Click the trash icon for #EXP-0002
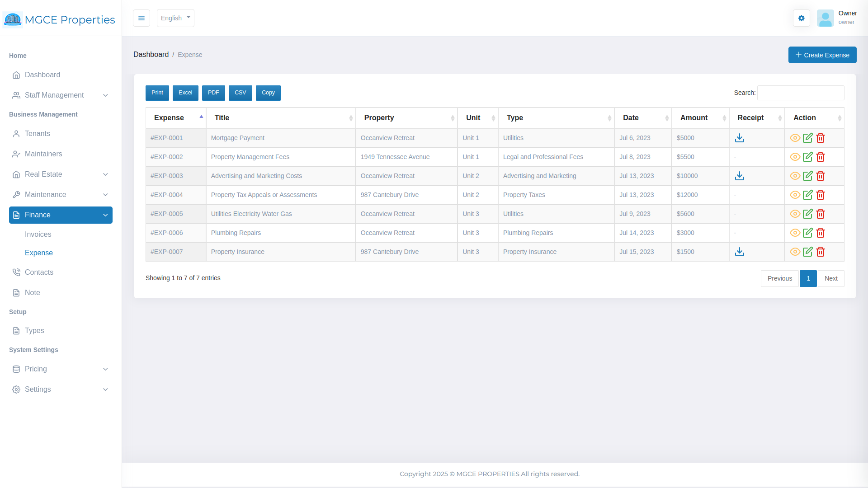This screenshot has width=868, height=488. pos(821,157)
